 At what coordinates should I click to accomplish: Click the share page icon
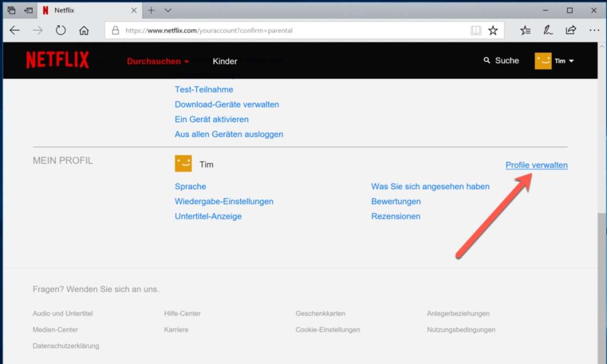coord(571,30)
